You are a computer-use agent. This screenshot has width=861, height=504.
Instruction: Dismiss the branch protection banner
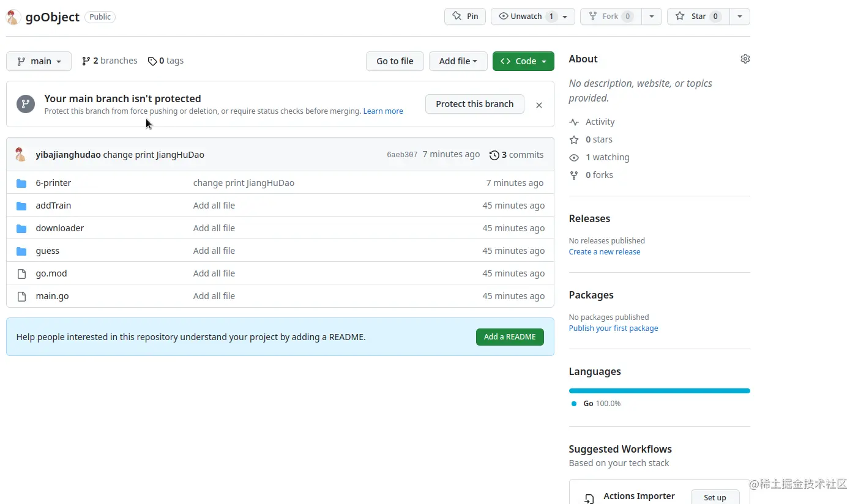coord(539,105)
